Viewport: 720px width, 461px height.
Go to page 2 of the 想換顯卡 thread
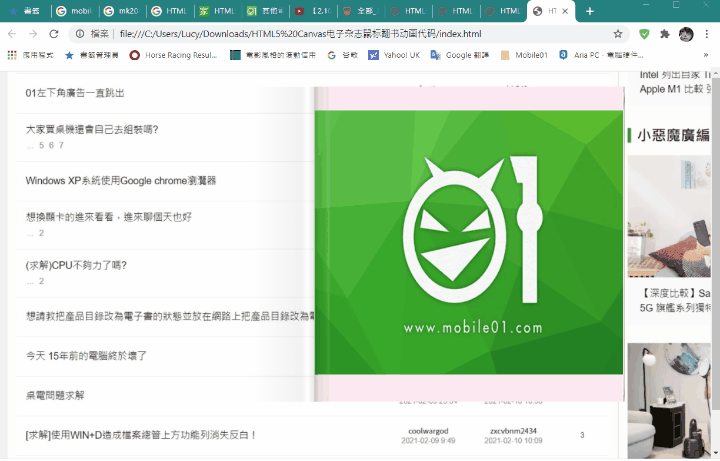pos(41,233)
